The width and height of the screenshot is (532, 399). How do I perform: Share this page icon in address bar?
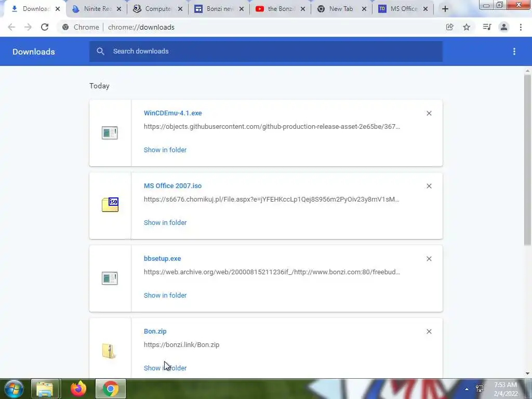pos(450,27)
